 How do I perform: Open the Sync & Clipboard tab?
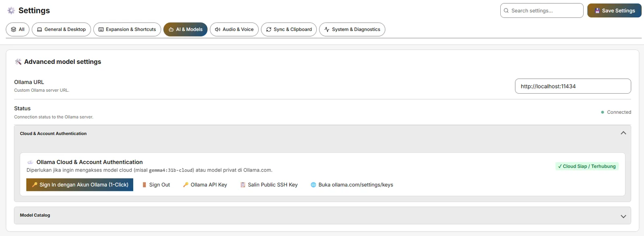289,29
